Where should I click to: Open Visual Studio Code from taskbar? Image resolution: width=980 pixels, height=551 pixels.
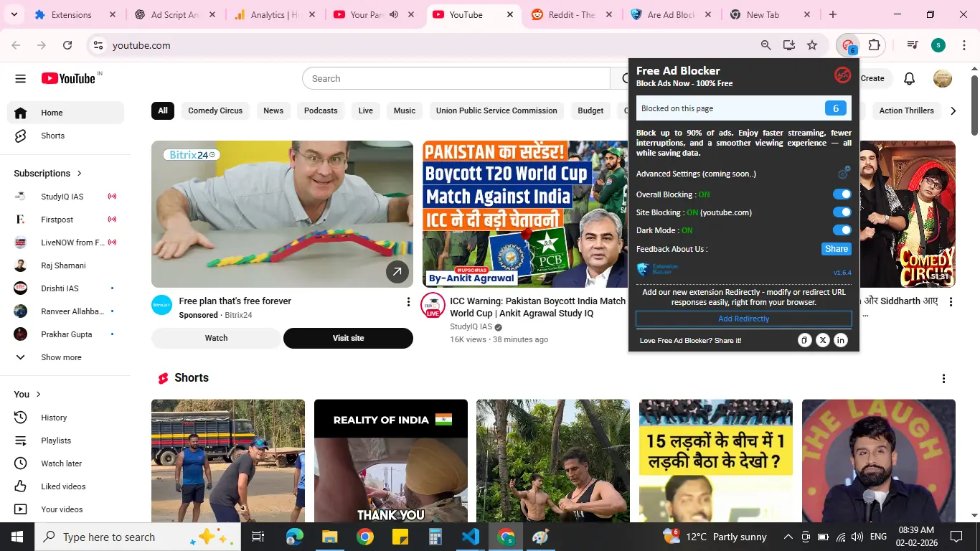pos(471,537)
